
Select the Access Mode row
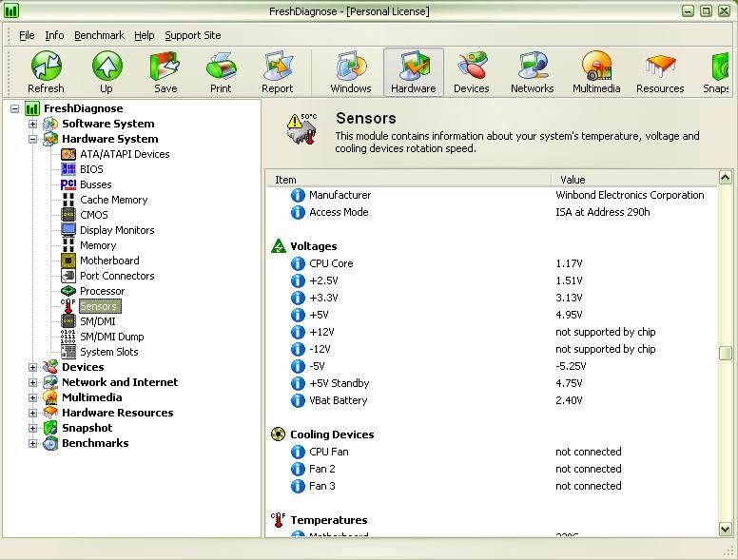coord(492,212)
